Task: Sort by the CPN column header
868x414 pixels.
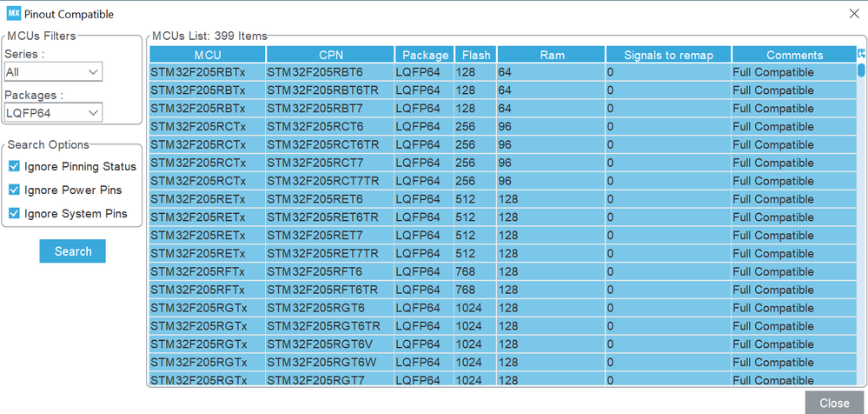Action: (x=330, y=55)
